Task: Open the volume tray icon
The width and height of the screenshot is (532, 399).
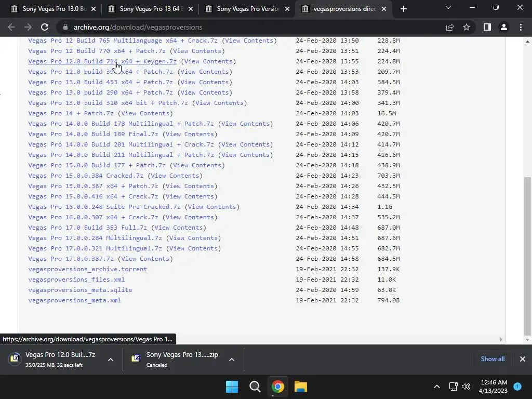Action: click(x=466, y=387)
